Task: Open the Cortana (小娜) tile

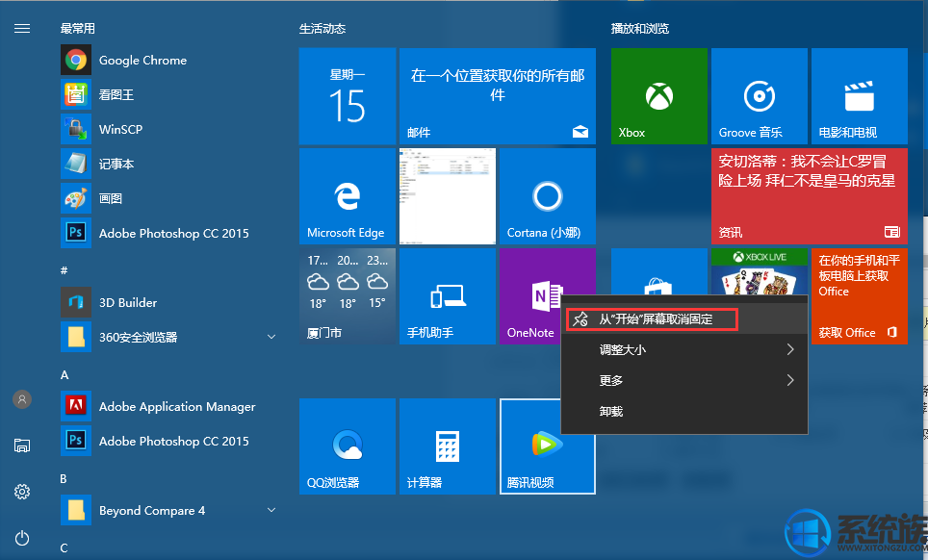Action: click(548, 196)
